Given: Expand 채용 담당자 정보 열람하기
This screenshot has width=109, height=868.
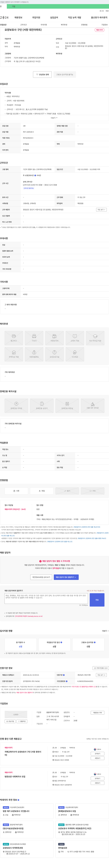Looking at the screenshot, I should pyautogui.click(x=66, y=577).
